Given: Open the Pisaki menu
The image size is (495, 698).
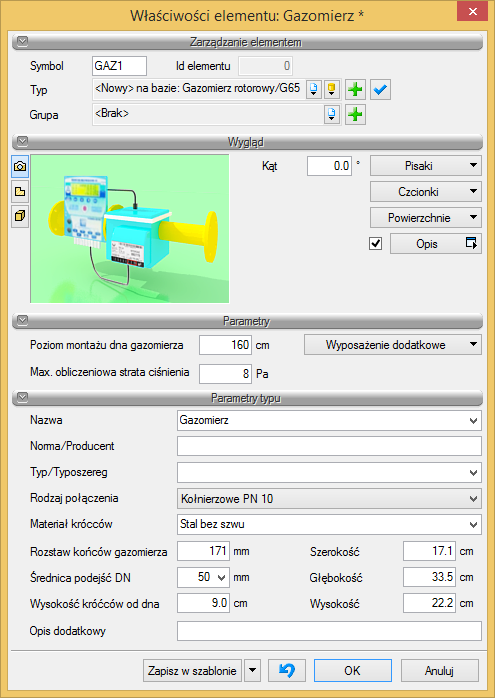Looking at the screenshot, I should [426, 166].
